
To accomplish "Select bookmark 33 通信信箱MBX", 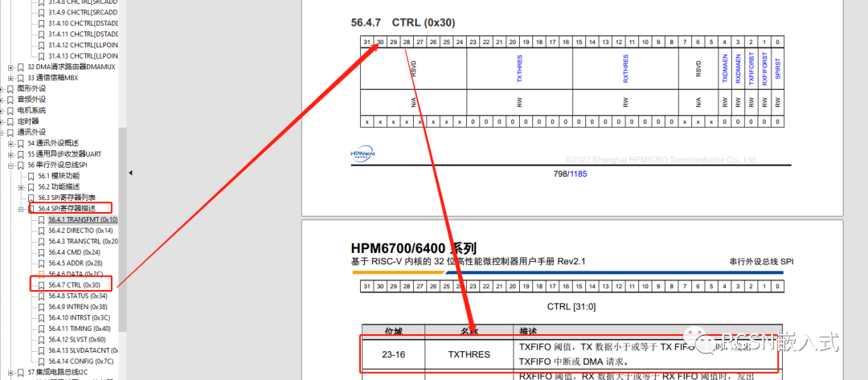I will (x=53, y=77).
